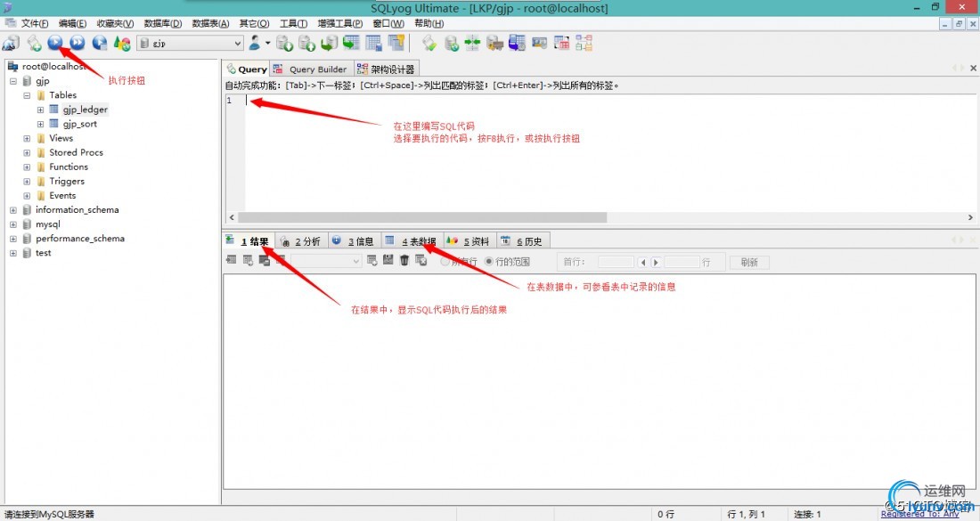The height and width of the screenshot is (521, 980).
Task: Click the blue scheduled backup database icon
Action: point(517,43)
